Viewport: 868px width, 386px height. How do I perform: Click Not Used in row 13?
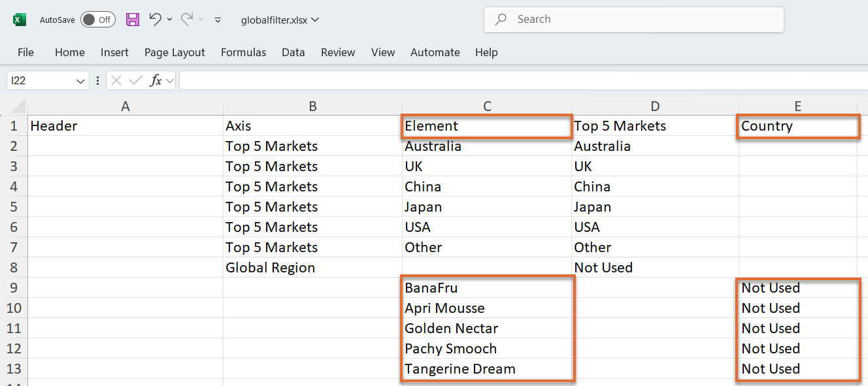click(797, 369)
